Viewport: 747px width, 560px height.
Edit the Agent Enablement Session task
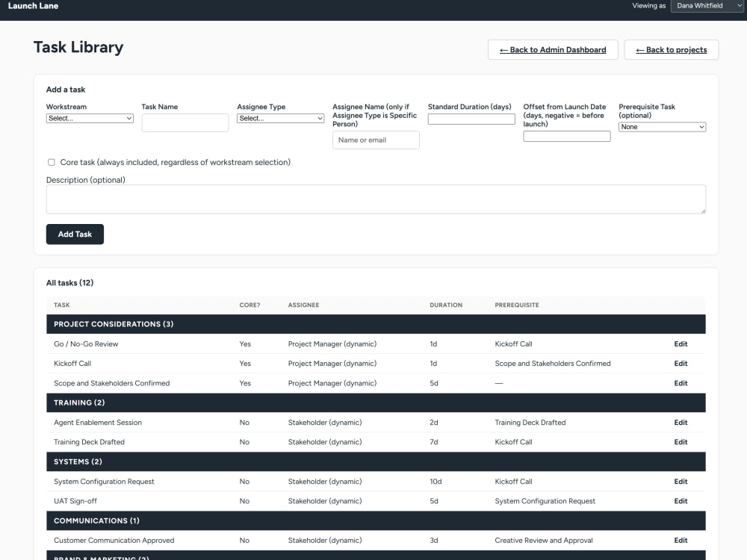681,423
